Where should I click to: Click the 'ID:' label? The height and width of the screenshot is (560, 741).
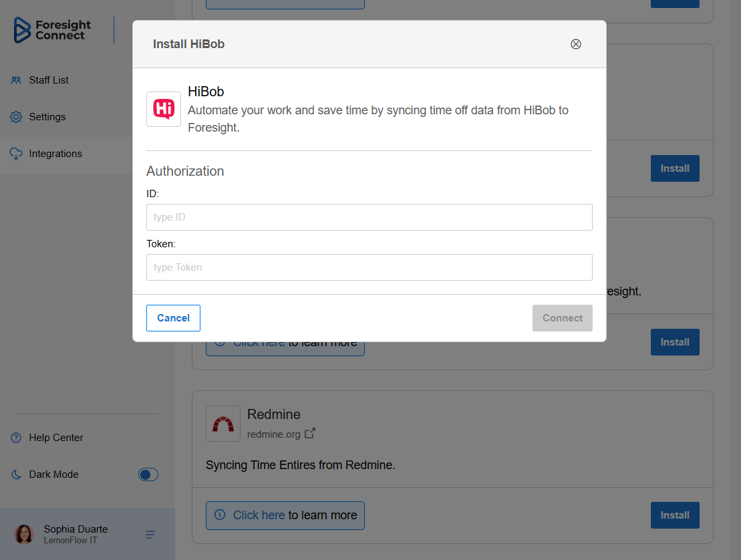[152, 194]
